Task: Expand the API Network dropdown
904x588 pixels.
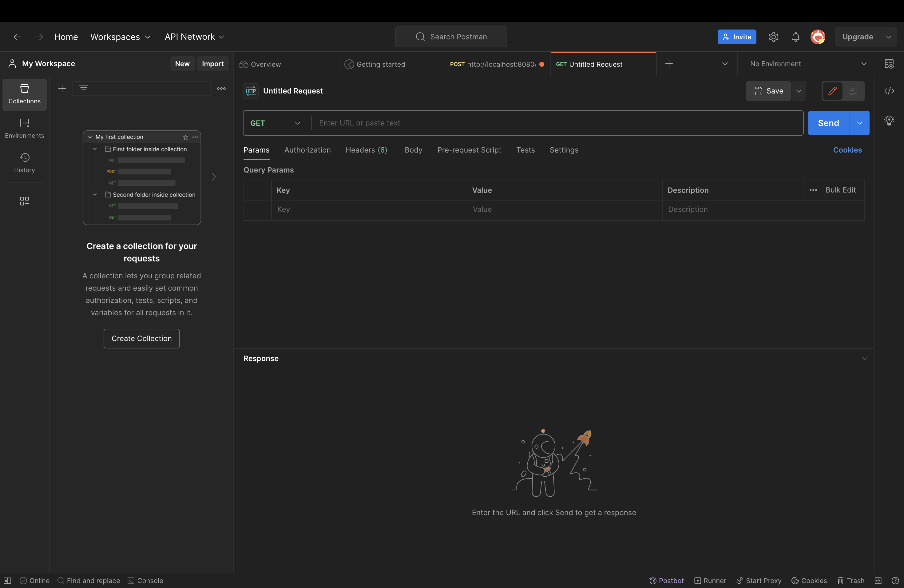Action: coord(194,37)
